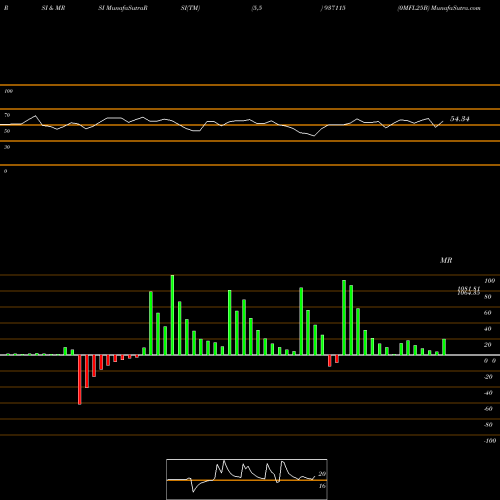Click the -20 label on the MR axis
This screenshot has width=500, height=500.
[488, 377]
